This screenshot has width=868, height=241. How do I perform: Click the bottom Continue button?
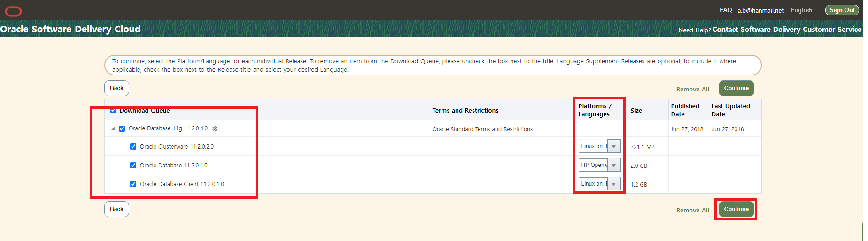point(736,209)
